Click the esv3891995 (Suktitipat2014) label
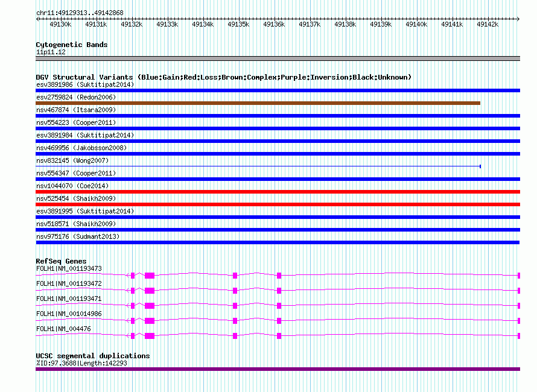This screenshot has width=537, height=392. 85,211
